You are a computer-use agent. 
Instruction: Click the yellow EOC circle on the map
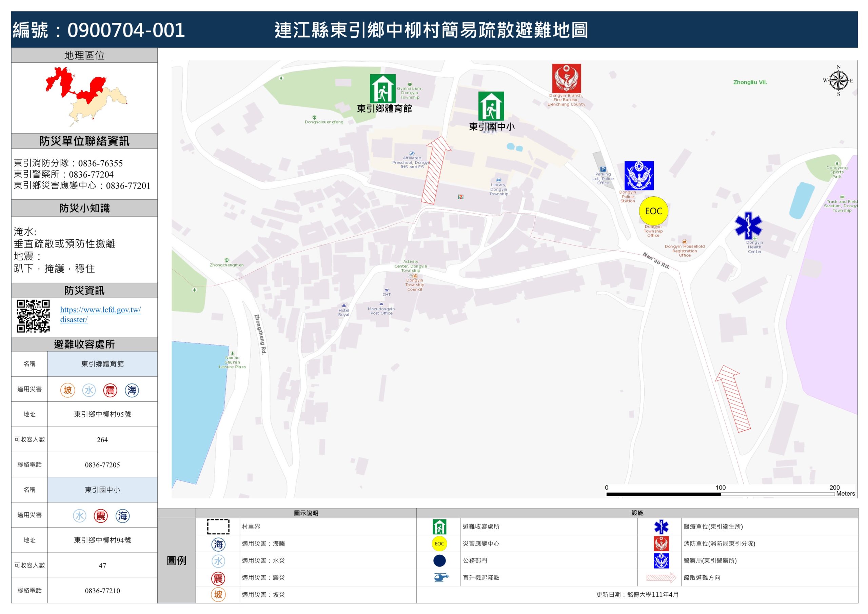[653, 211]
